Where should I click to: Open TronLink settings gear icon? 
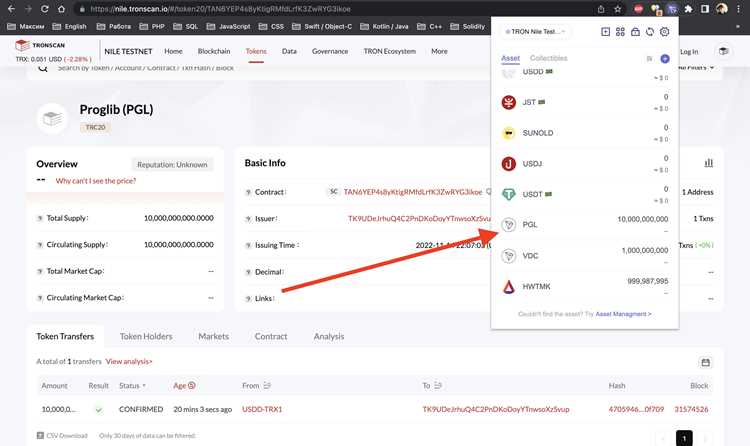coord(664,32)
